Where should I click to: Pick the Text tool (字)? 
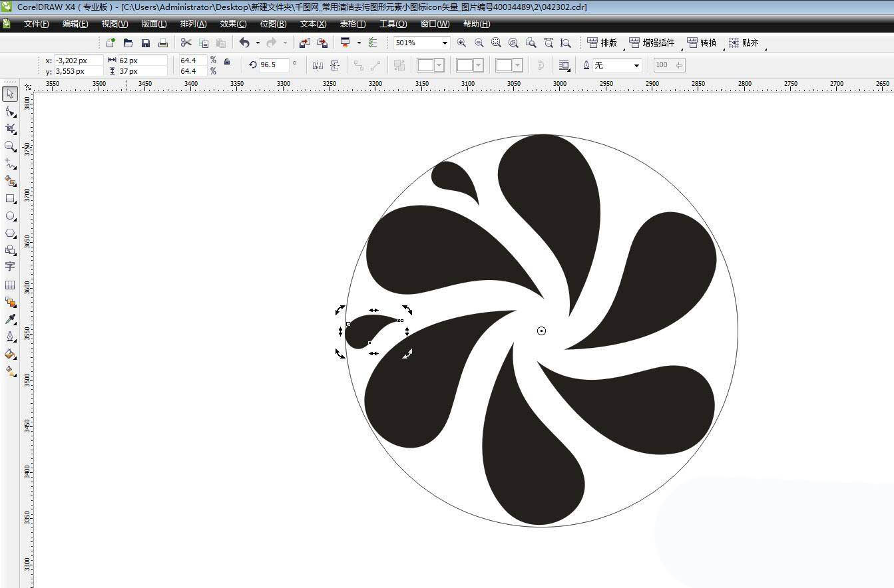[x=10, y=266]
